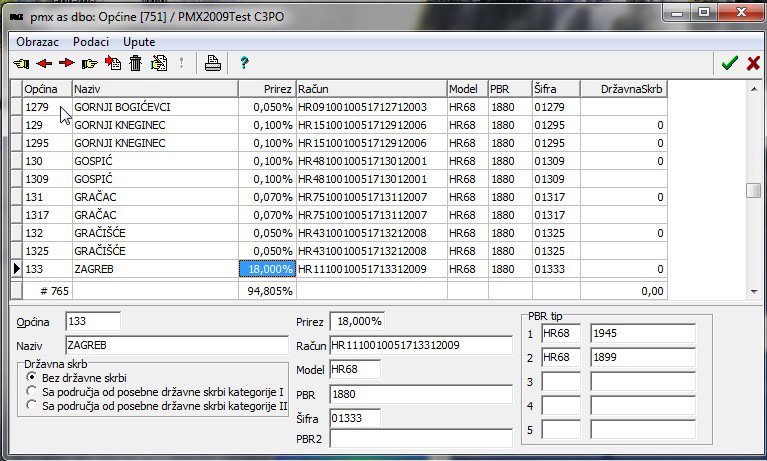Go to first record with left-pointing hand icon
Screen dimensions: 767x461
pyautogui.click(x=21, y=63)
